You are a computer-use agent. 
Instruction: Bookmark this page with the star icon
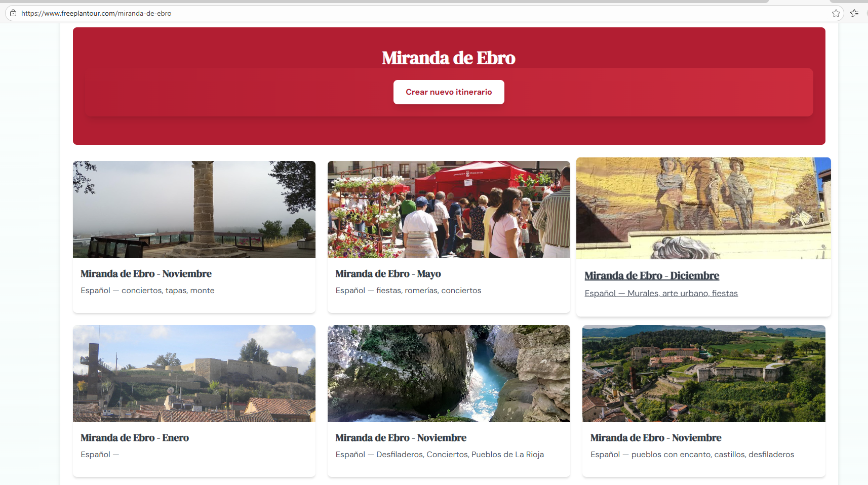pyautogui.click(x=836, y=13)
